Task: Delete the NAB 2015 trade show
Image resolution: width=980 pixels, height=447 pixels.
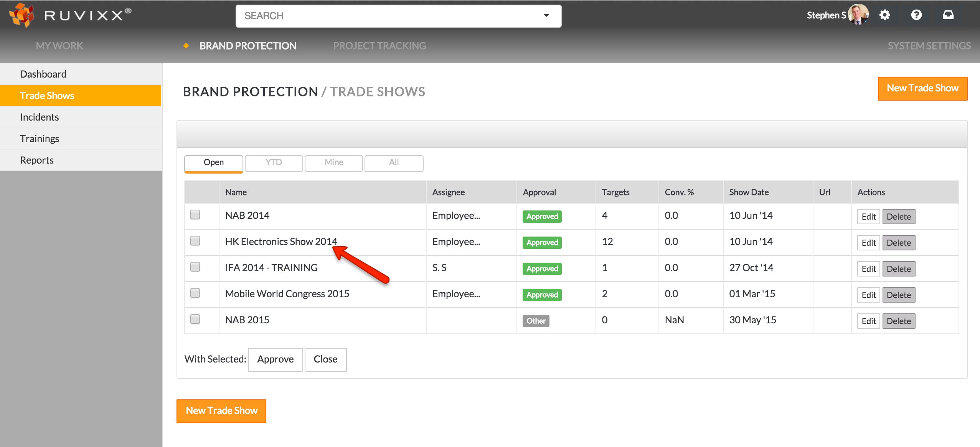Action: (x=899, y=321)
